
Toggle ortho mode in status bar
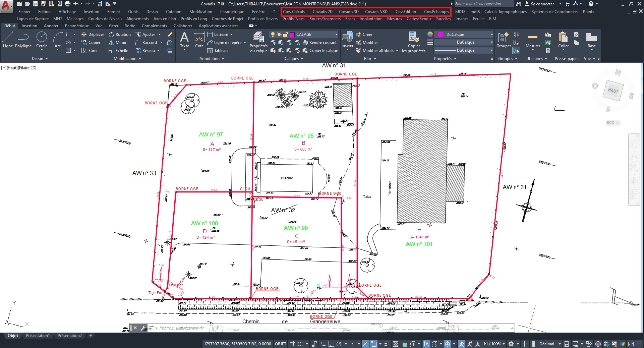(331, 344)
